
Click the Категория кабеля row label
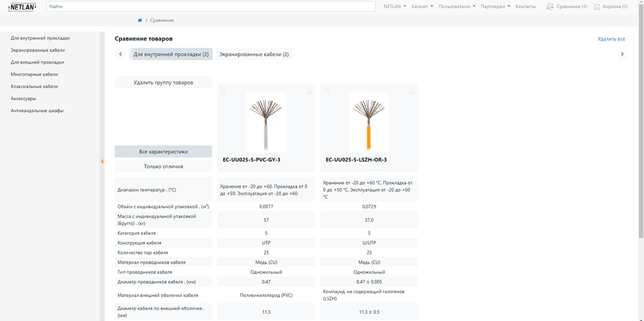point(137,233)
